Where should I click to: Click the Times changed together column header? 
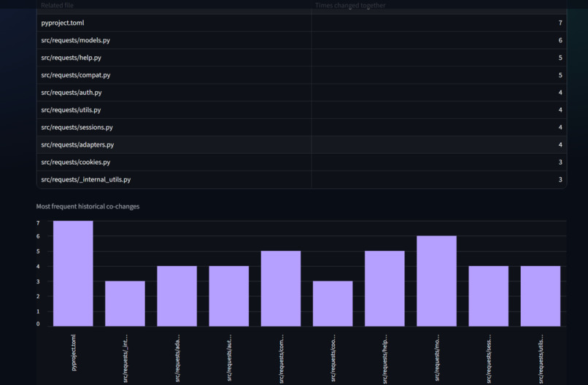350,5
